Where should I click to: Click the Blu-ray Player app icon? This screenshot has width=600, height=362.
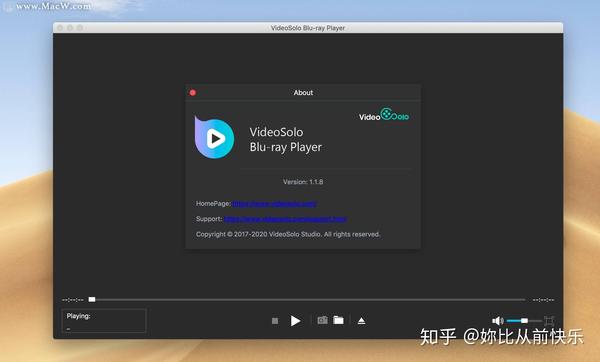(214, 137)
